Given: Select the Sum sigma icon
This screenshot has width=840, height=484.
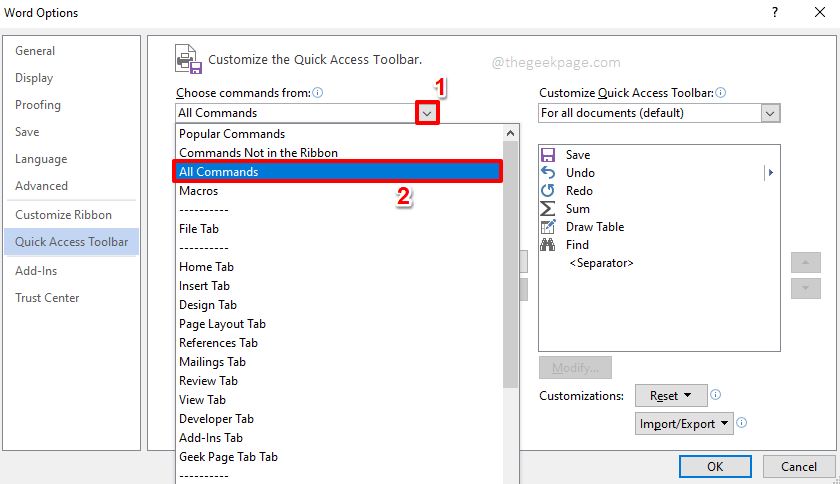Looking at the screenshot, I should tap(548, 209).
